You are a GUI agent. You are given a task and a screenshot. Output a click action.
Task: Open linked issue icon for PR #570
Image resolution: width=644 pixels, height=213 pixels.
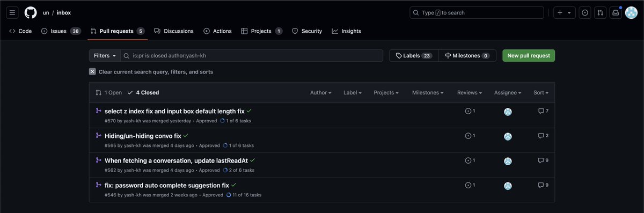coord(470,111)
